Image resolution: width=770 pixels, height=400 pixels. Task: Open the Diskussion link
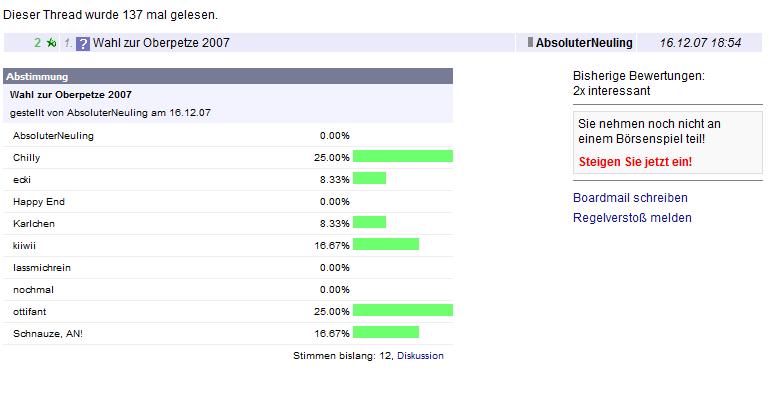point(420,355)
